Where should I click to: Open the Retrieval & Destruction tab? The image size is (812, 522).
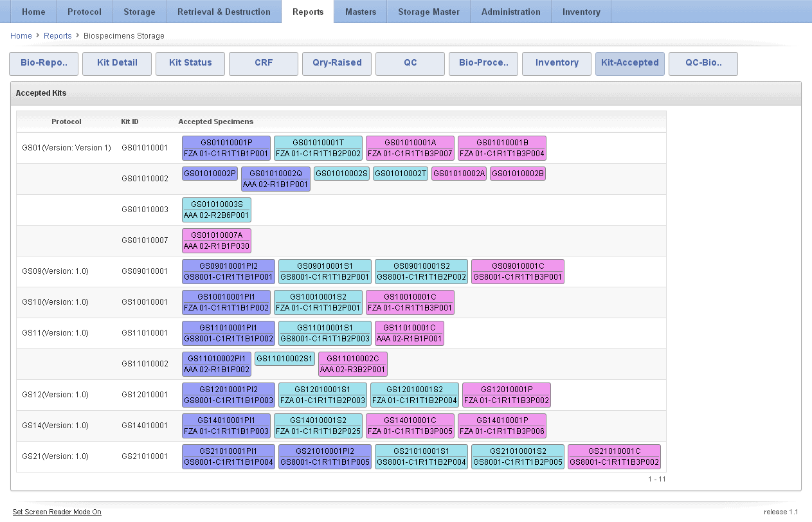coord(224,12)
